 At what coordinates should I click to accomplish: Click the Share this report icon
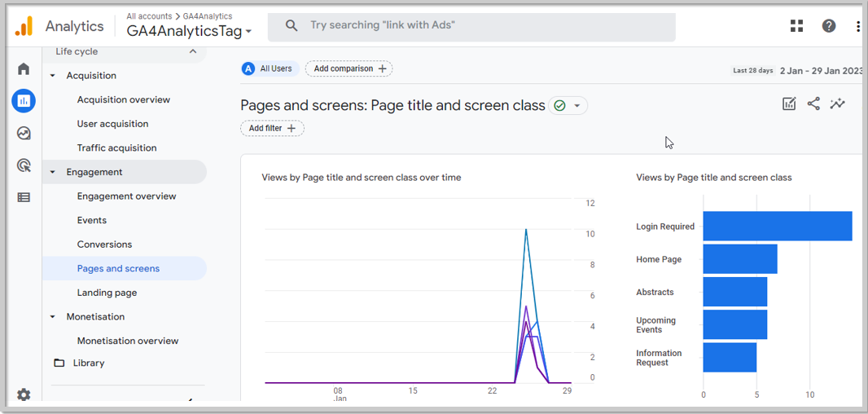click(813, 103)
